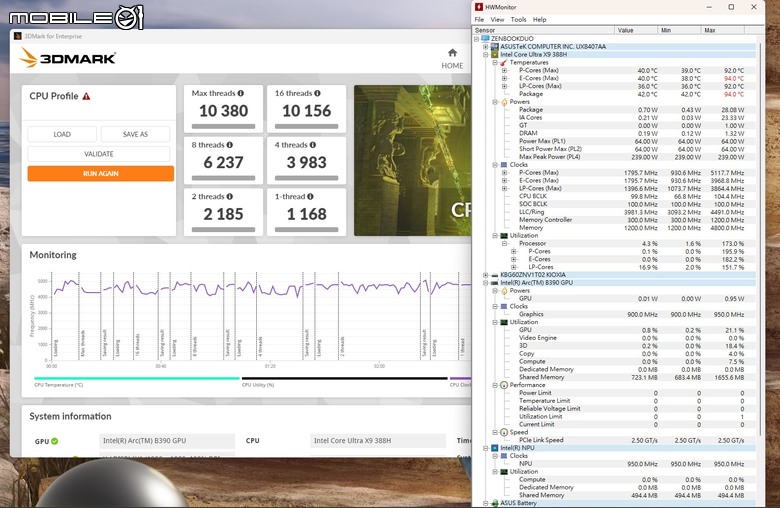The height and width of the screenshot is (508, 780).
Task: Click the KBG60ZNV1T02 KIOXIA drive icon
Action: 494,275
